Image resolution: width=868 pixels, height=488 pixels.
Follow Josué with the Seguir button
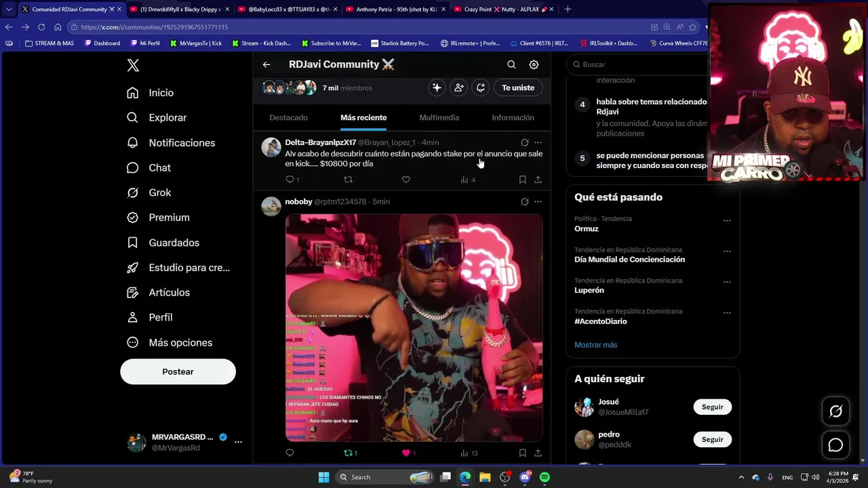point(712,407)
